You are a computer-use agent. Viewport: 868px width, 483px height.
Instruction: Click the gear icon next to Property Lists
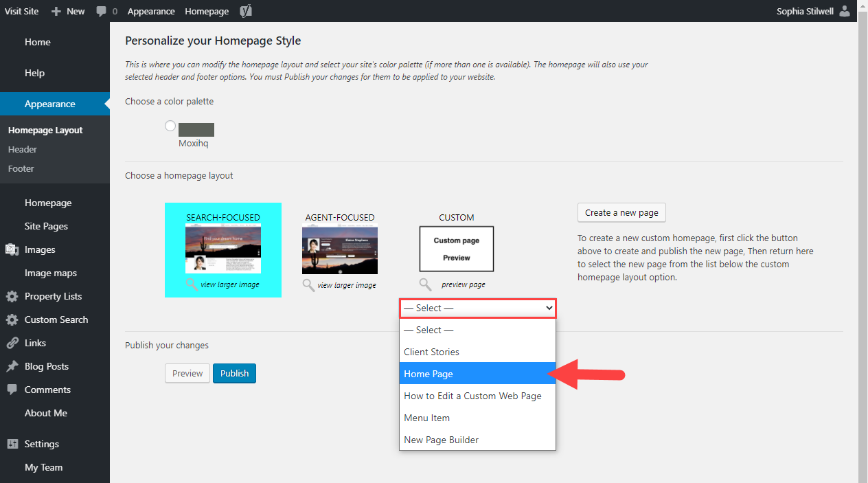point(12,297)
